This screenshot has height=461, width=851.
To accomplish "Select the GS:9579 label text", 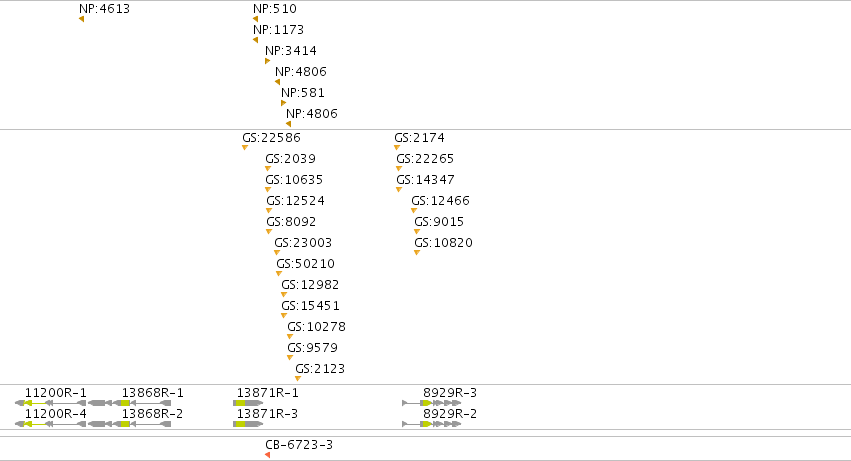I will click(313, 348).
